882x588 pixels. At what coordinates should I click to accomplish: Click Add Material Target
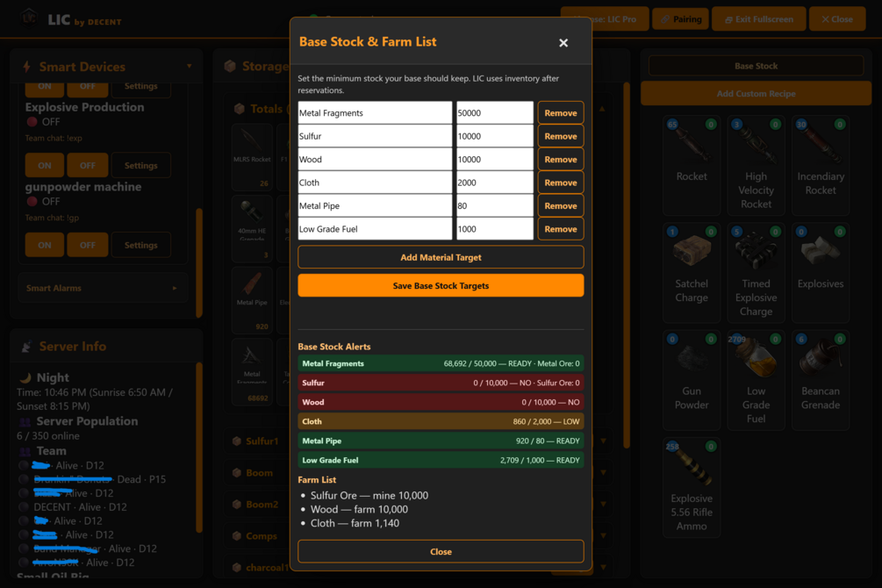pyautogui.click(x=441, y=257)
